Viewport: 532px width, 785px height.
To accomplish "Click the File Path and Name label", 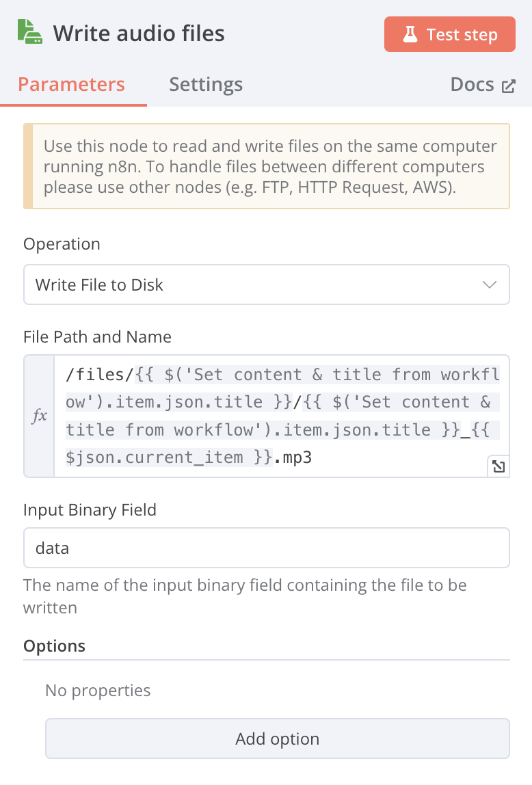I will (x=97, y=337).
